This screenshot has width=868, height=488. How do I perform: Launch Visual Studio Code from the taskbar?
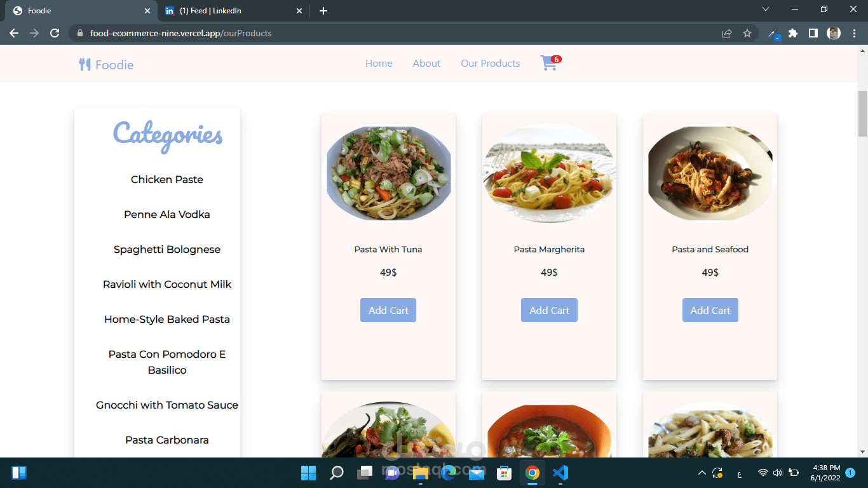click(x=560, y=473)
